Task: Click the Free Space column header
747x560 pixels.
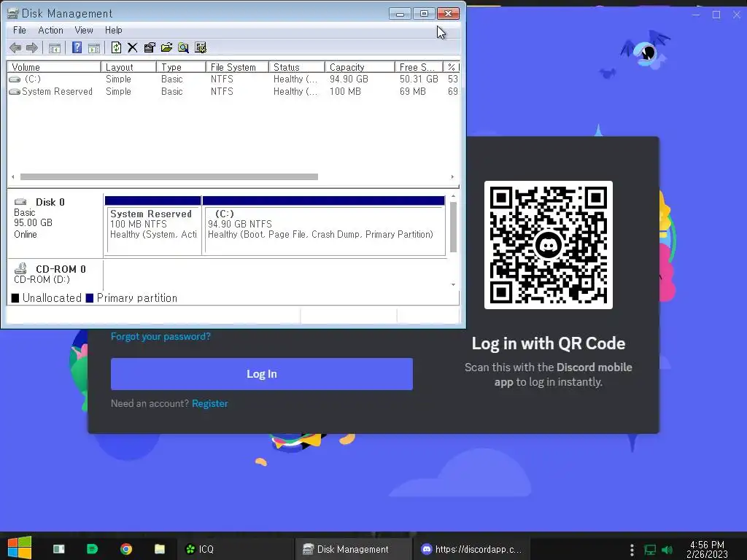Action: pyautogui.click(x=419, y=67)
